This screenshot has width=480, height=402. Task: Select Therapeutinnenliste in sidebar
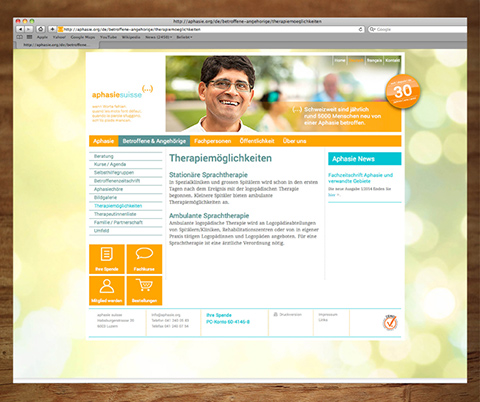click(x=126, y=214)
